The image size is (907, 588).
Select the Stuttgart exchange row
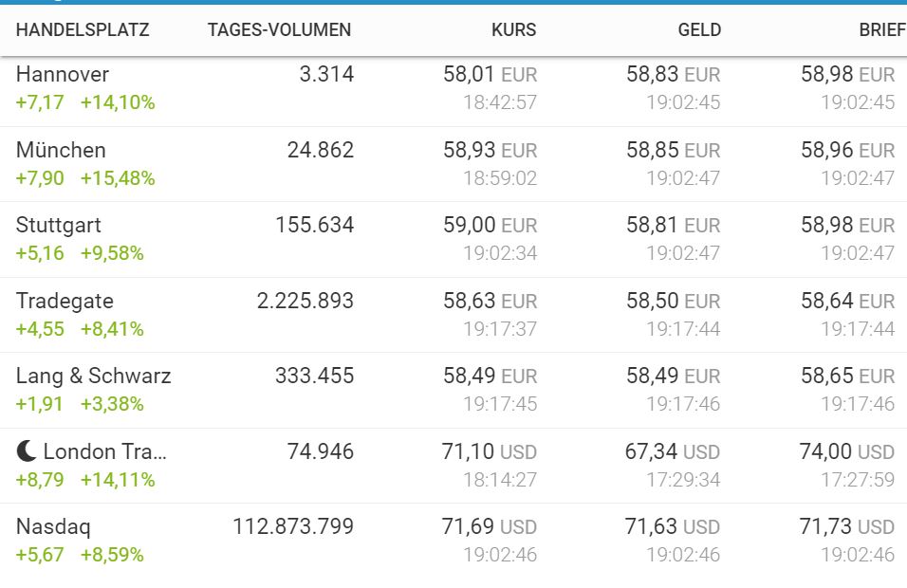59,226
